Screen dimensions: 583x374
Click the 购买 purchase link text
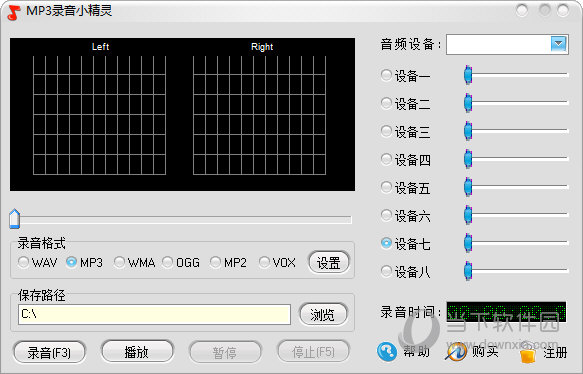(x=486, y=351)
